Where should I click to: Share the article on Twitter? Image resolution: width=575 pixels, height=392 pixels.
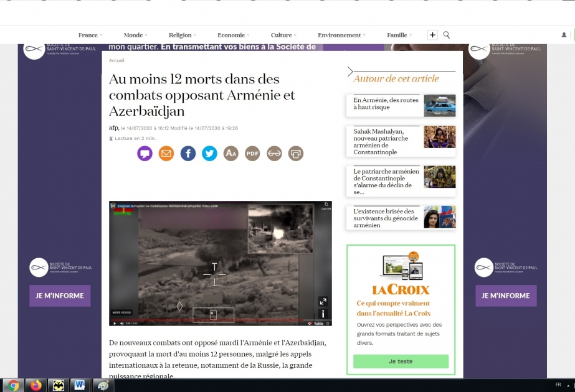pyautogui.click(x=209, y=154)
